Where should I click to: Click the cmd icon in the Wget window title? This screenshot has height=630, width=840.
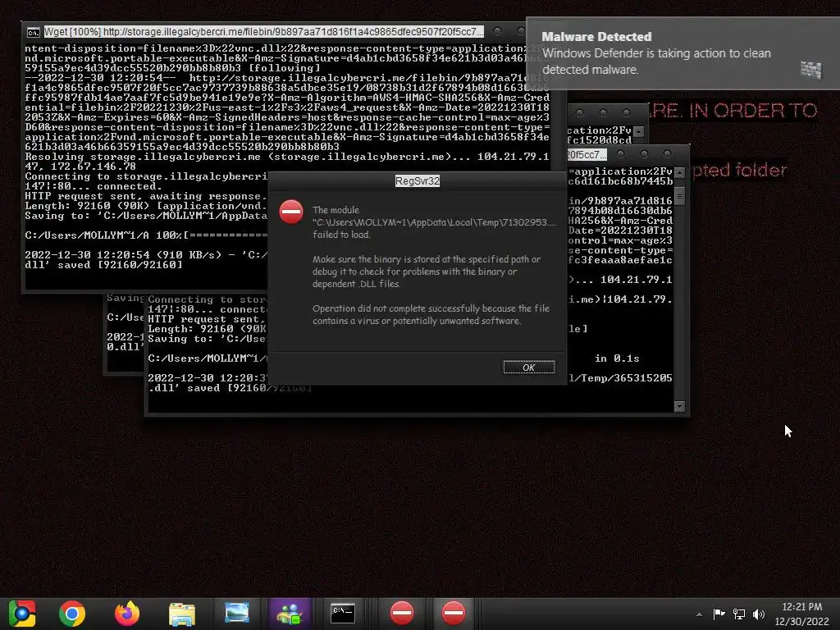(x=33, y=32)
